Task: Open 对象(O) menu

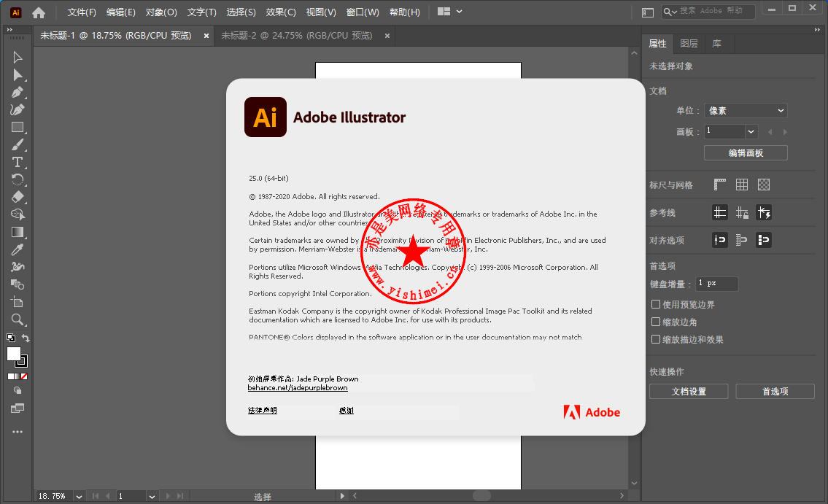Action: click(x=161, y=12)
